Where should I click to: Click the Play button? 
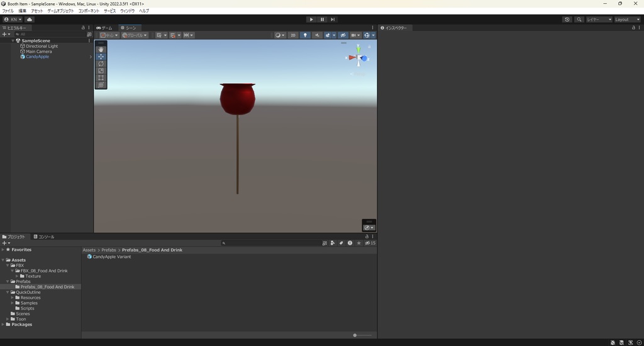pos(311,20)
